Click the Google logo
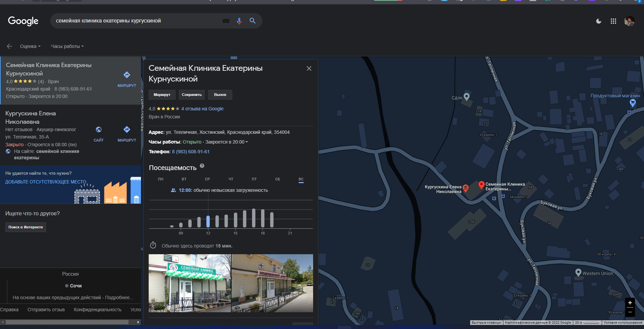Screen dimensions: 644x329 [x=23, y=21]
